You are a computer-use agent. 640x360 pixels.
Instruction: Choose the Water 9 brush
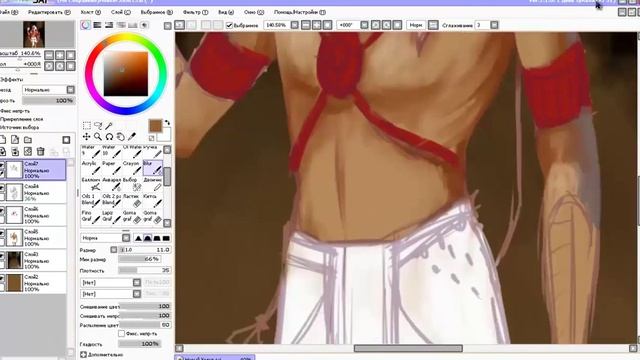pos(91,151)
